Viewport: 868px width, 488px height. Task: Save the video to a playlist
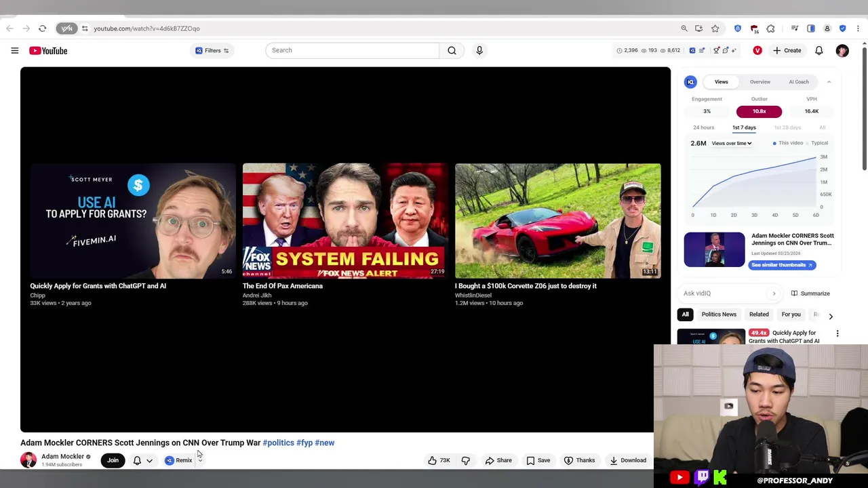click(538, 461)
